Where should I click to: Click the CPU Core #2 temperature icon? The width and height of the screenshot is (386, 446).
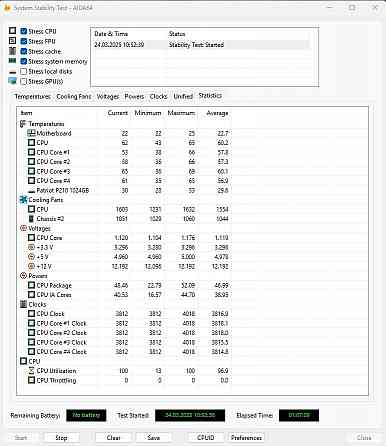(x=31, y=162)
